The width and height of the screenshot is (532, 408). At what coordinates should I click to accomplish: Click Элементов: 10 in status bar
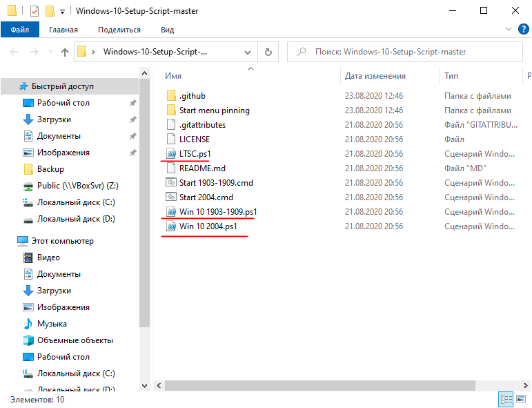37,400
